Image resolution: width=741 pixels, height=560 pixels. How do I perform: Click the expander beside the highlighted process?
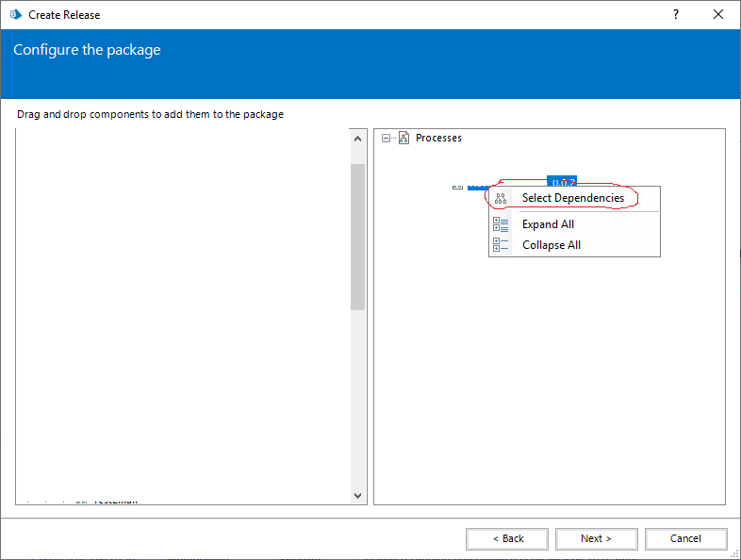457,186
